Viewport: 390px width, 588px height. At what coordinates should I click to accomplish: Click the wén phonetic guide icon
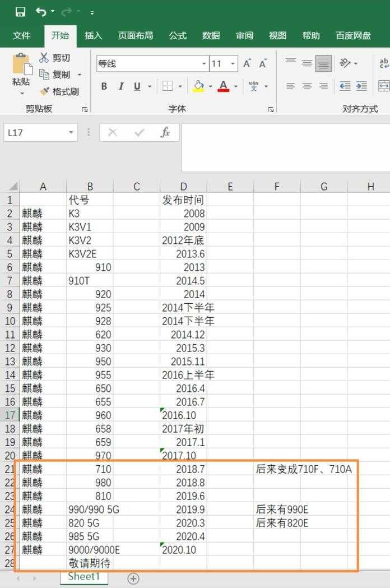pos(254,86)
